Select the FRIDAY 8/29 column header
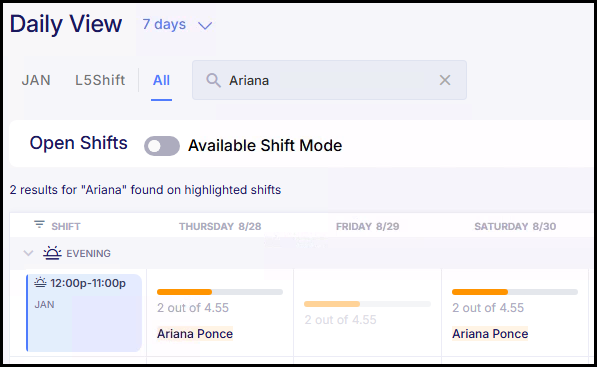 [367, 227]
